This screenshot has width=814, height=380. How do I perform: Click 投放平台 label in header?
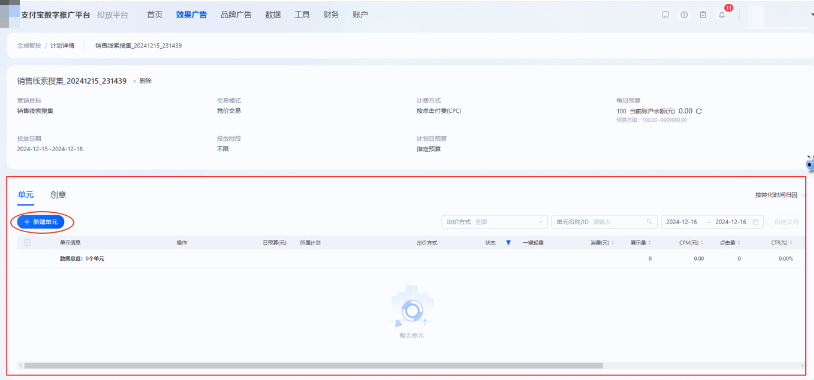pos(113,15)
